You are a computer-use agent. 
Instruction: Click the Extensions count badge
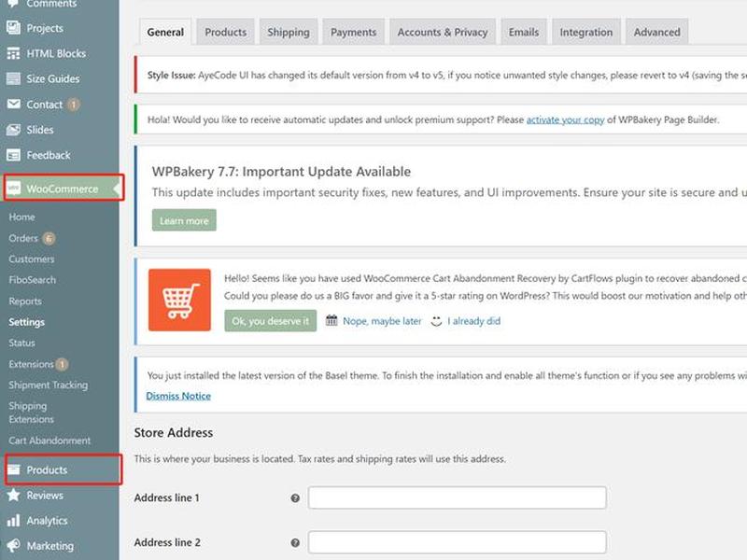coord(62,364)
